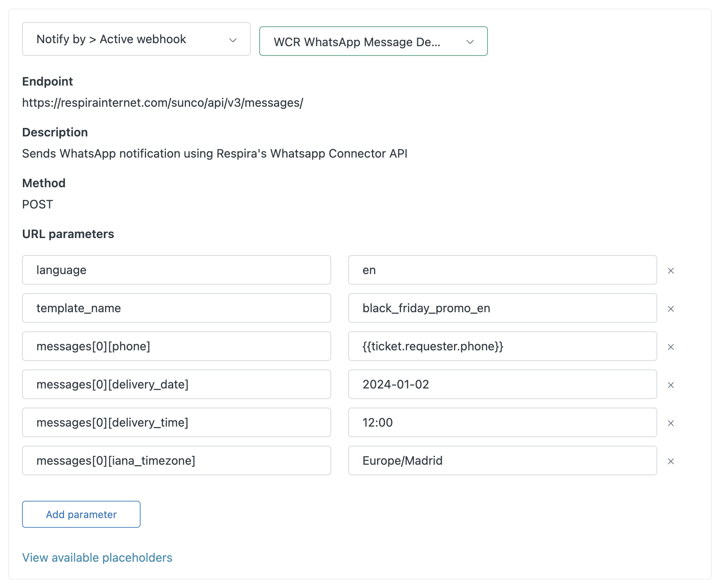Remove the messages[0][phone] parameter
Image resolution: width=720 pixels, height=588 pixels.
pyautogui.click(x=670, y=347)
